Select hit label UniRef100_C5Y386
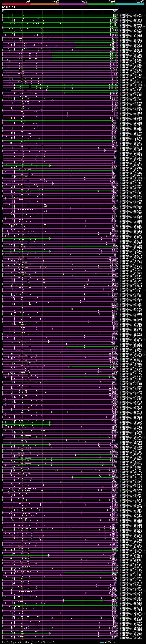Screen dimensions: 146x644 (x=131, y=208)
